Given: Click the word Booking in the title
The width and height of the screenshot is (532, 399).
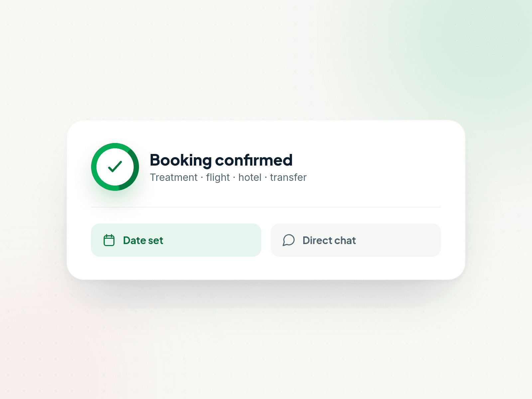Looking at the screenshot, I should click(x=181, y=161).
